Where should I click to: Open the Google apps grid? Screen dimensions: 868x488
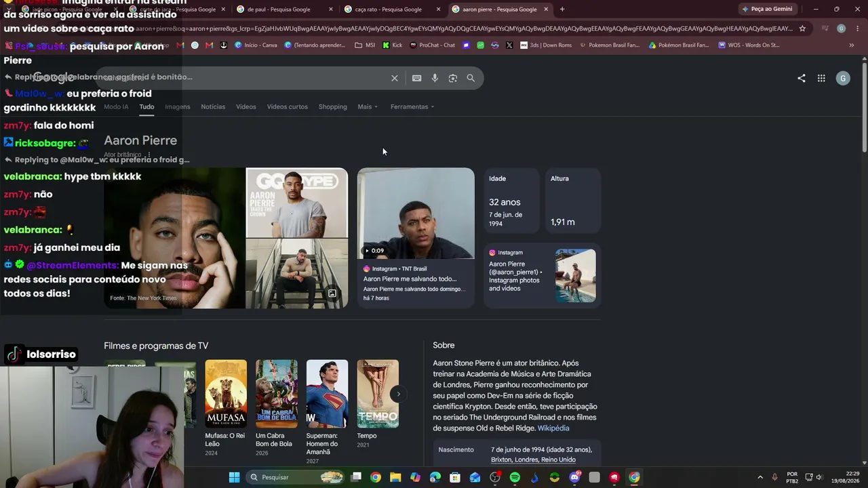(x=821, y=78)
